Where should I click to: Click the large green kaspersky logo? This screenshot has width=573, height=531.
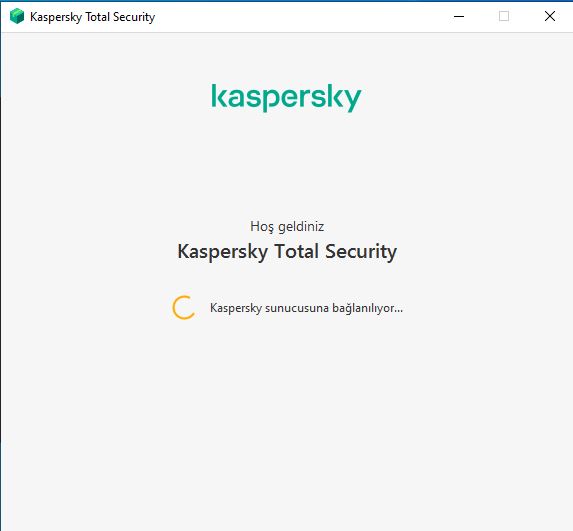pyautogui.click(x=286, y=98)
